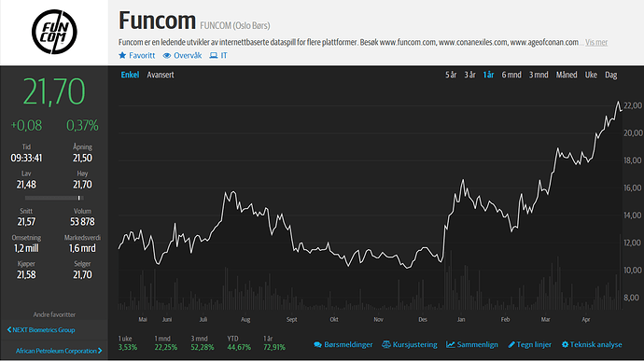The height and width of the screenshot is (361, 644).
Task: Select the 1 år time range
Action: point(488,75)
